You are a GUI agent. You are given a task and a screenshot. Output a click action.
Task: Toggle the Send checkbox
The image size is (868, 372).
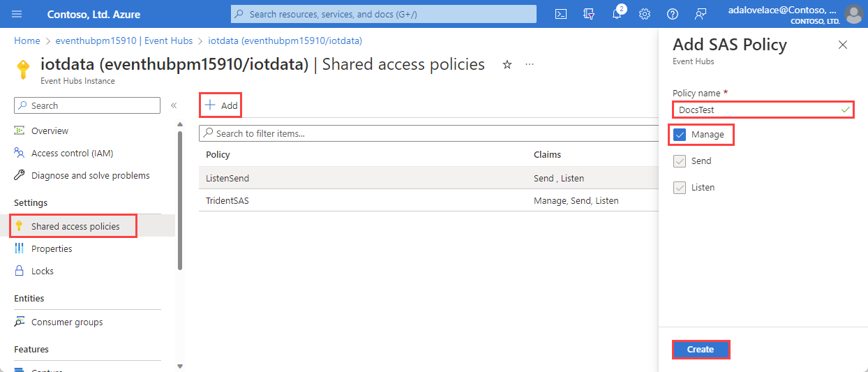(x=680, y=161)
